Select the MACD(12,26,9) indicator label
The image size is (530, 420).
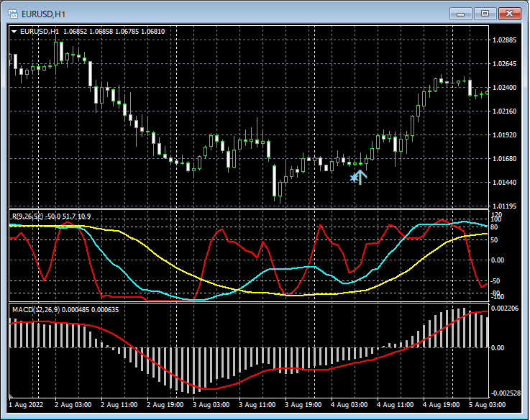pyautogui.click(x=37, y=309)
